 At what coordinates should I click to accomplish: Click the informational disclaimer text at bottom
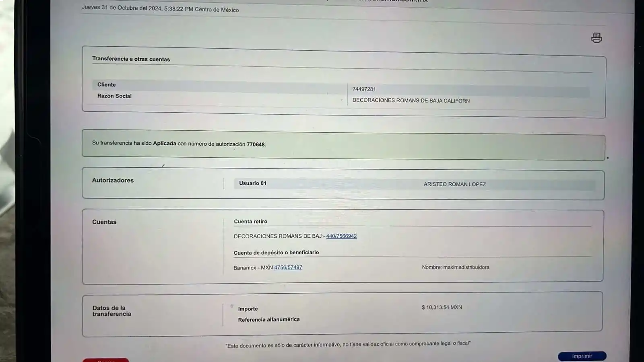348,344
